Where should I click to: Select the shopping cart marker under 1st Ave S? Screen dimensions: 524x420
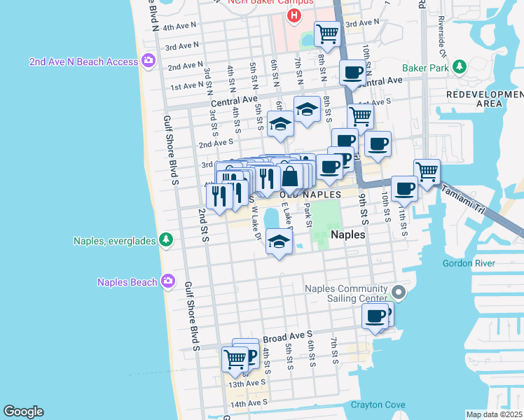(x=360, y=117)
